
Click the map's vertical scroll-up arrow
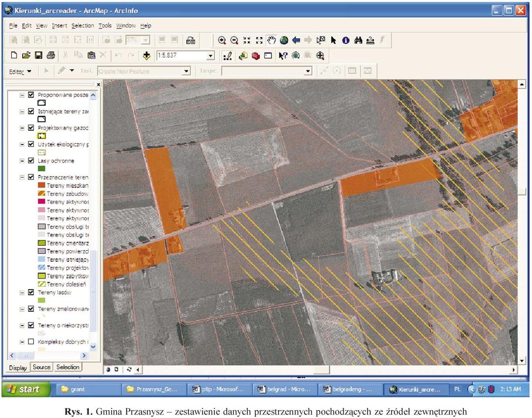(x=522, y=84)
